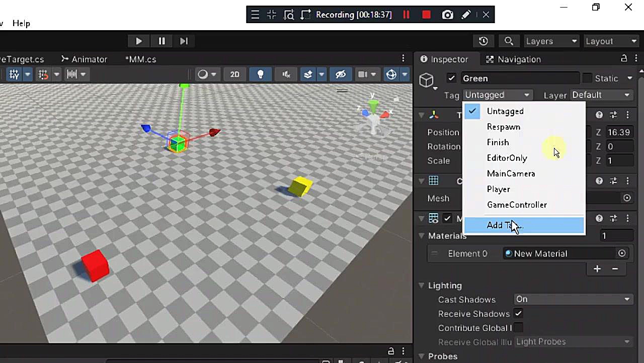Open the Inspector tab
This screenshot has height=363, width=644.
444,59
